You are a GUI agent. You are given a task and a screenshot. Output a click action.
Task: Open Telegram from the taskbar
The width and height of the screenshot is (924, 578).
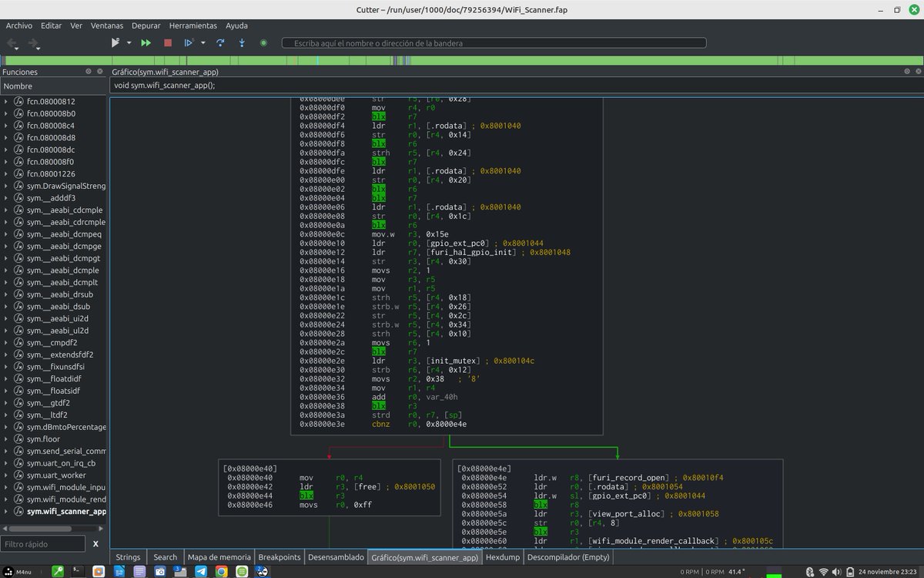200,572
